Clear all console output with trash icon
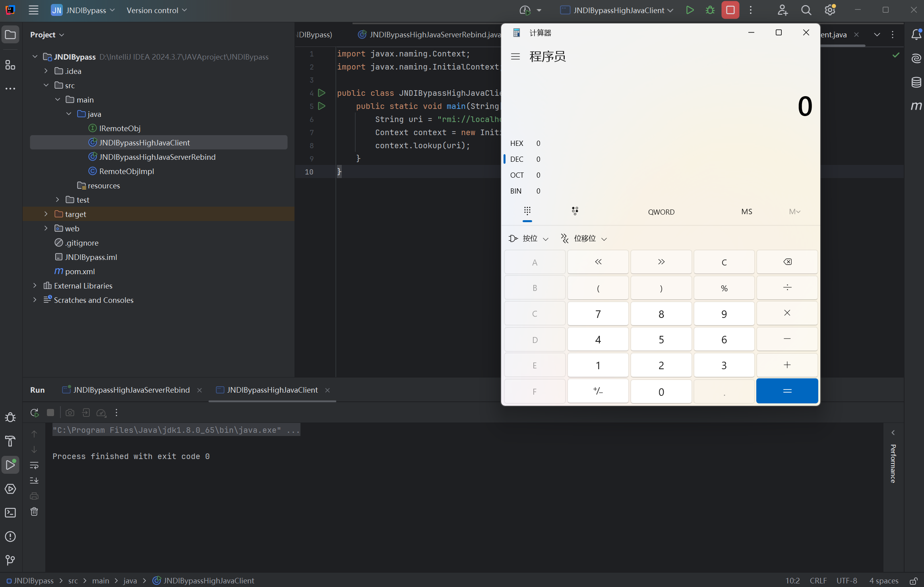Screen dimensions: 924x587 click(34, 511)
